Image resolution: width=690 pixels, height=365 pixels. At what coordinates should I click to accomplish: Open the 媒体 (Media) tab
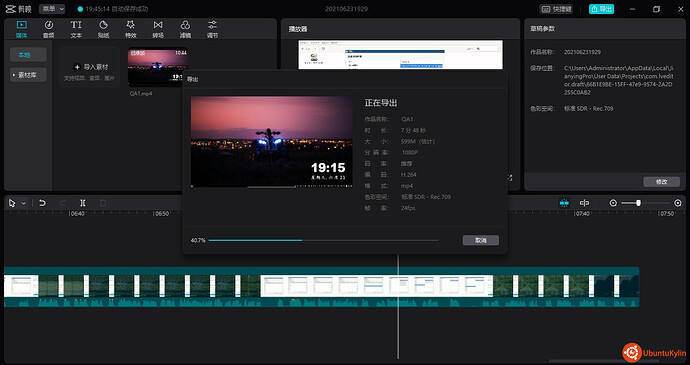pos(21,29)
